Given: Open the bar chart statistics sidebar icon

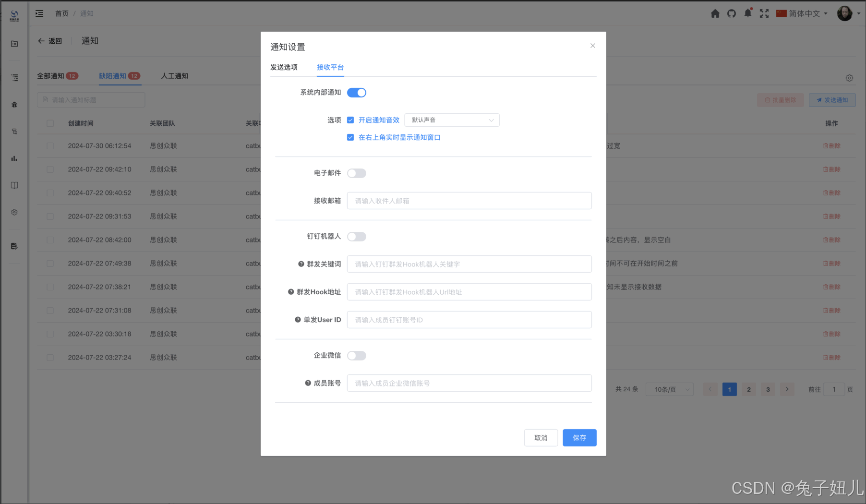Looking at the screenshot, I should tap(14, 158).
